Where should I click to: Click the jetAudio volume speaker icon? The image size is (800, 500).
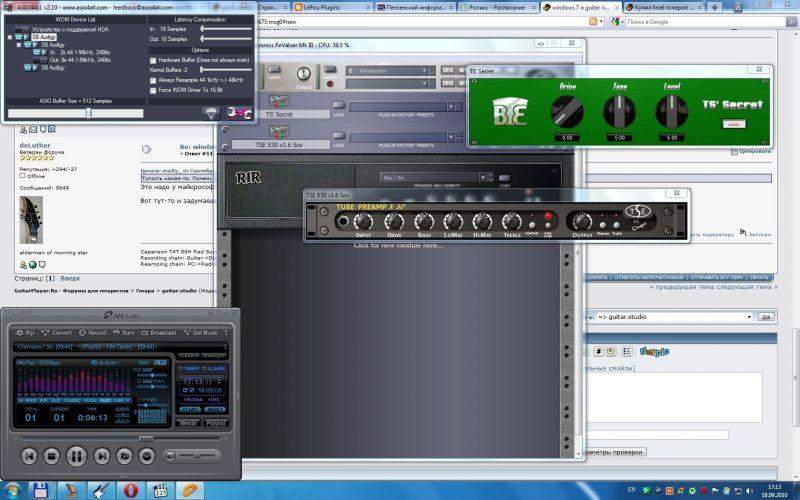point(172,456)
